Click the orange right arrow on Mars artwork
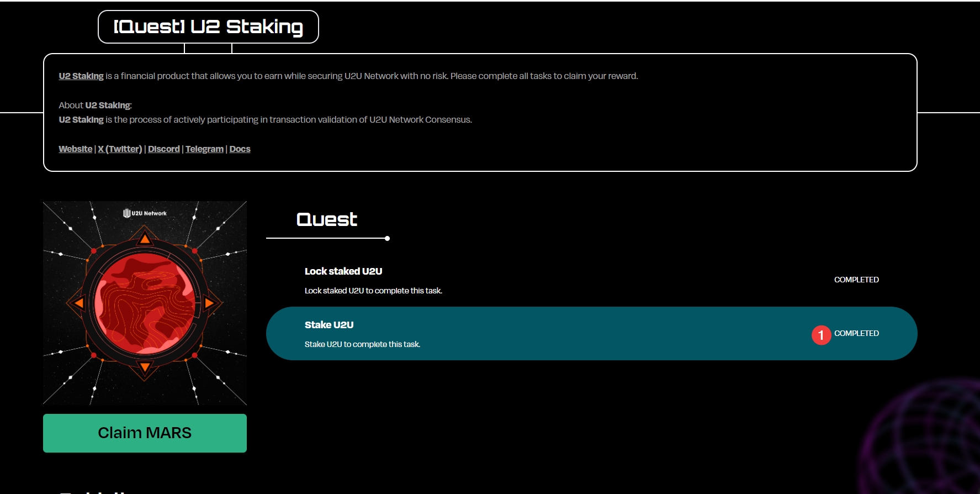This screenshot has width=980, height=494. 210,303
